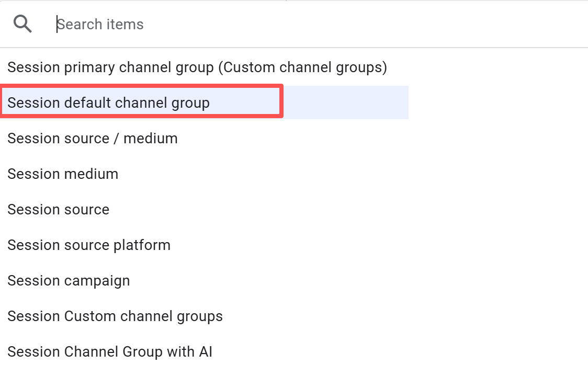Click the magnifying glass search icon
Image resolution: width=588 pixels, height=365 pixels.
pos(22,24)
